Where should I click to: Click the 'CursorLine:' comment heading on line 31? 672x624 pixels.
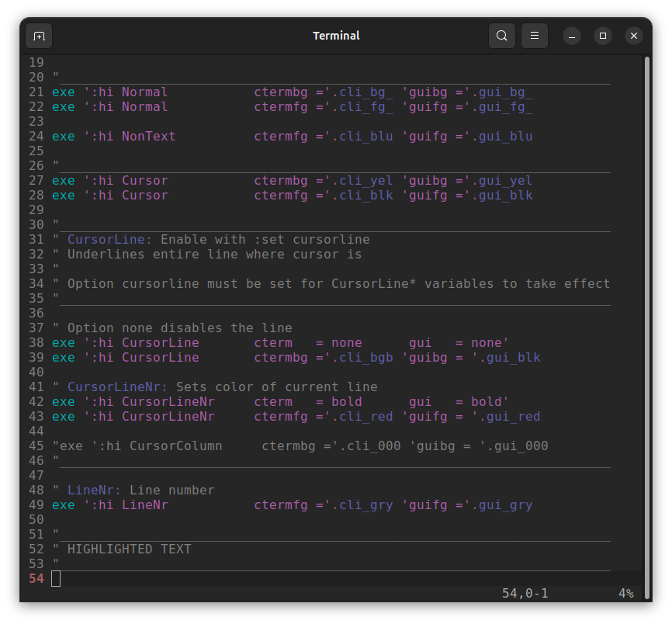[109, 240]
